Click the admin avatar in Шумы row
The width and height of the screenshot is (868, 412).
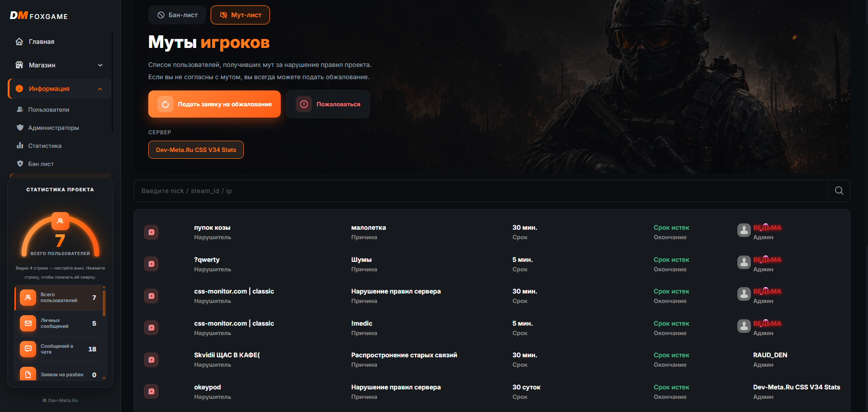pyautogui.click(x=744, y=262)
